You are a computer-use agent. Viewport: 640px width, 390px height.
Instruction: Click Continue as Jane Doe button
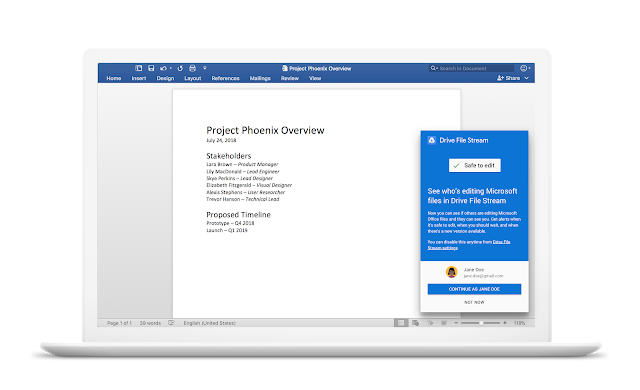click(x=474, y=289)
